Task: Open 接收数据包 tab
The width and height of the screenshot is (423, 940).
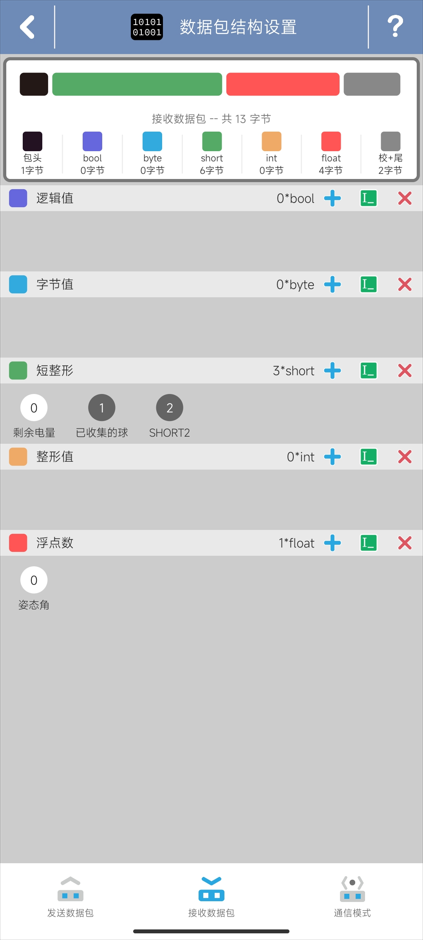Action: (212, 897)
